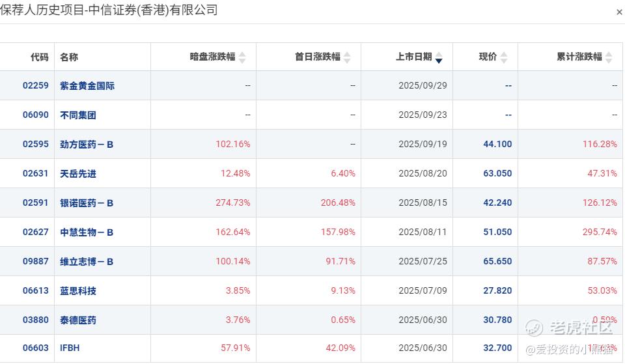Open IFBH stock name
Viewport: 625px width, 364px height.
tap(70, 348)
